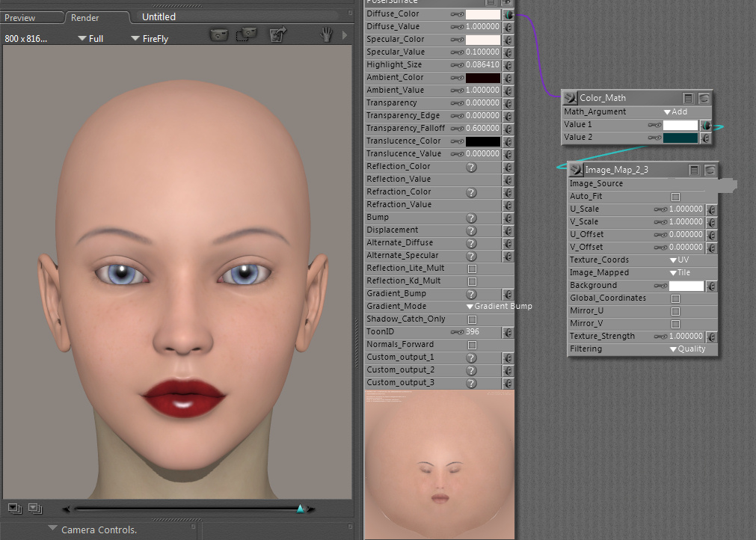Open the Math_Argument Add dropdown

coord(675,111)
